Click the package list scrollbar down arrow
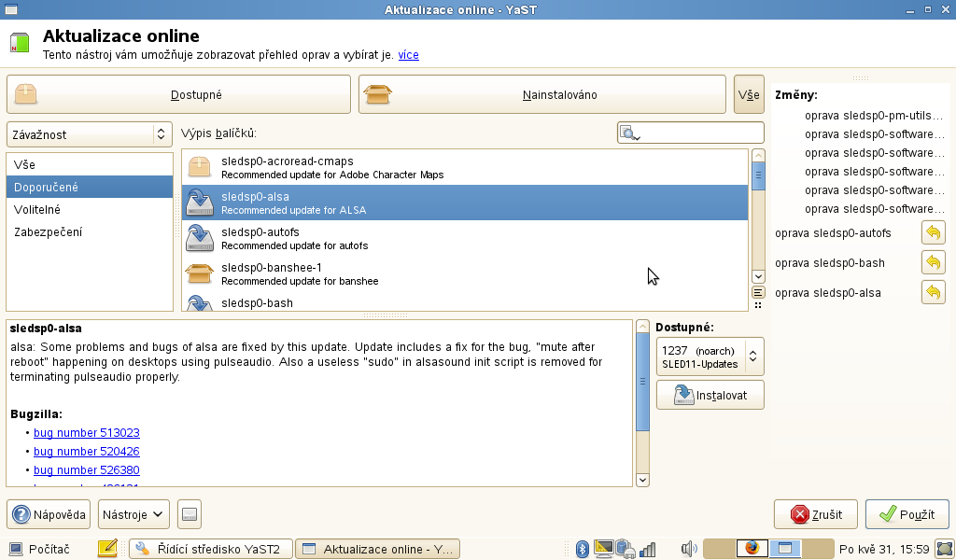956x560 pixels. [x=758, y=276]
